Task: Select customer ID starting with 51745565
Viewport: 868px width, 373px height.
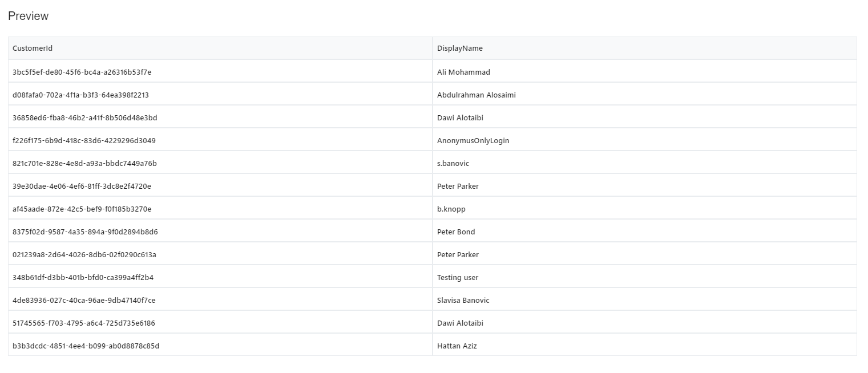Action: [x=83, y=323]
